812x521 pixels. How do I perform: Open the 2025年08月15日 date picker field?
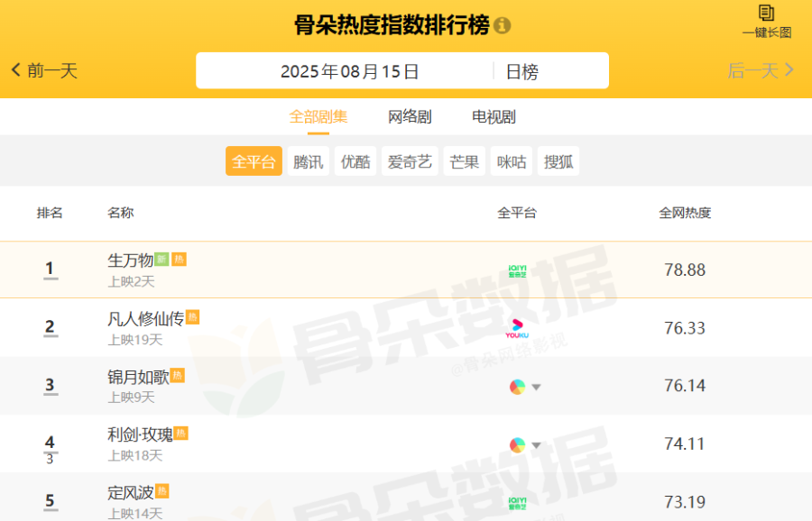[349, 71]
